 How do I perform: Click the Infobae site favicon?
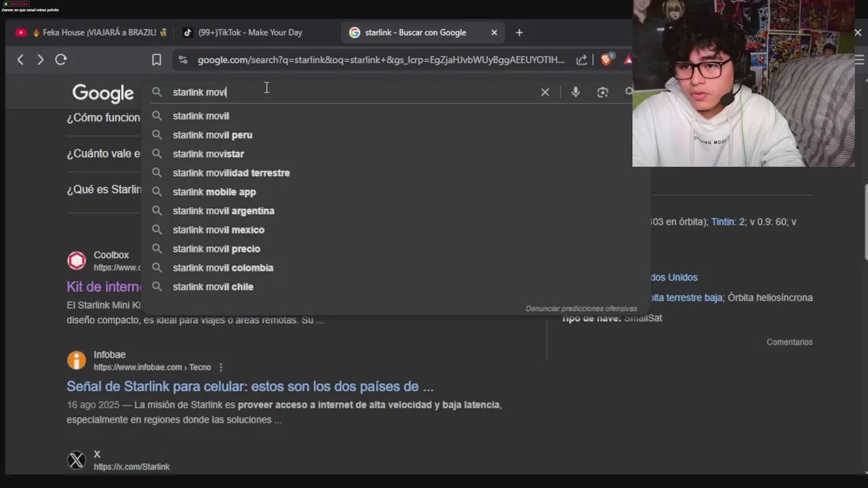point(77,360)
